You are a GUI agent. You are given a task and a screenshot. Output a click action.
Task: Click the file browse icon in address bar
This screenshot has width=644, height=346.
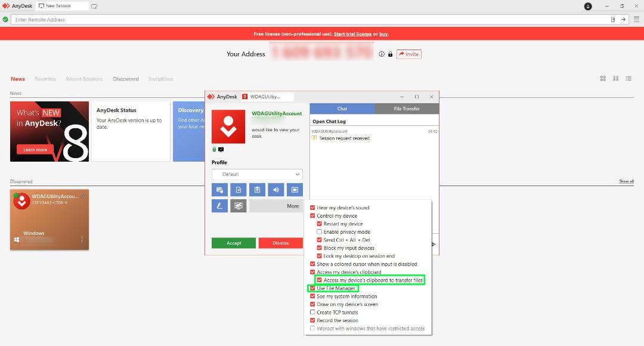coord(613,19)
